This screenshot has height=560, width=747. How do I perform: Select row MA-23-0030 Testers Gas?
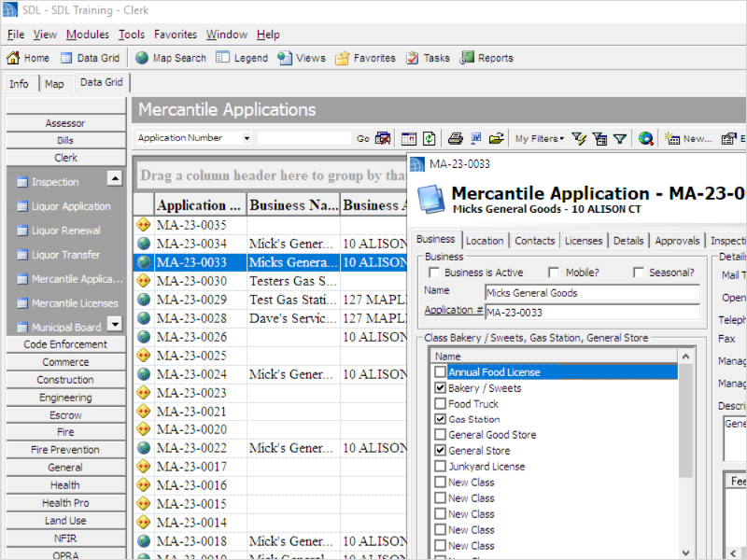click(x=270, y=281)
